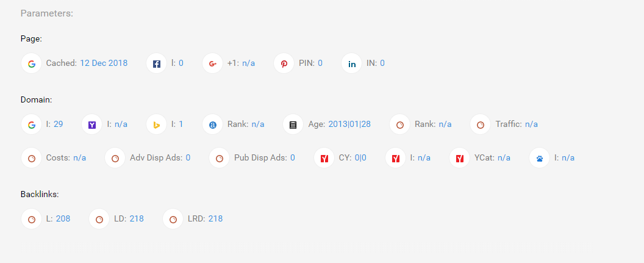Click the Yandex icon left of YCat

tap(460, 158)
